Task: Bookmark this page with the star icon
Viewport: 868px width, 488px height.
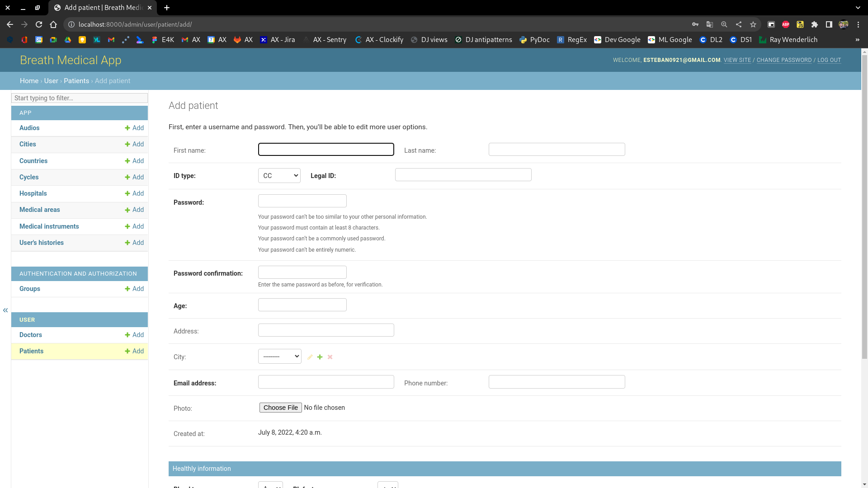Action: (x=753, y=24)
